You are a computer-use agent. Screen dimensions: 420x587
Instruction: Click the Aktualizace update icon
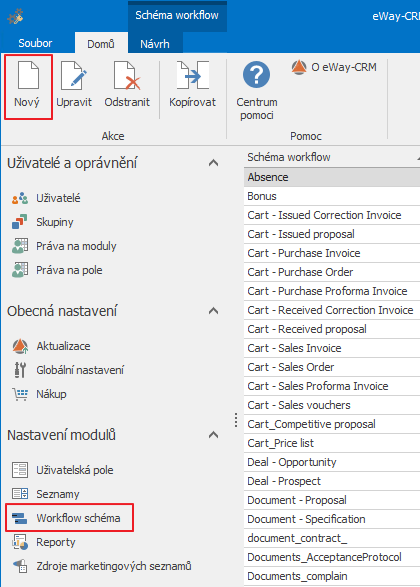coord(20,346)
